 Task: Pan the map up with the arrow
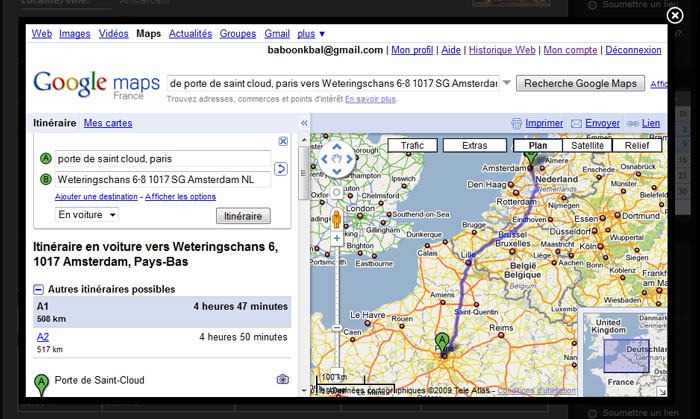[x=337, y=146]
